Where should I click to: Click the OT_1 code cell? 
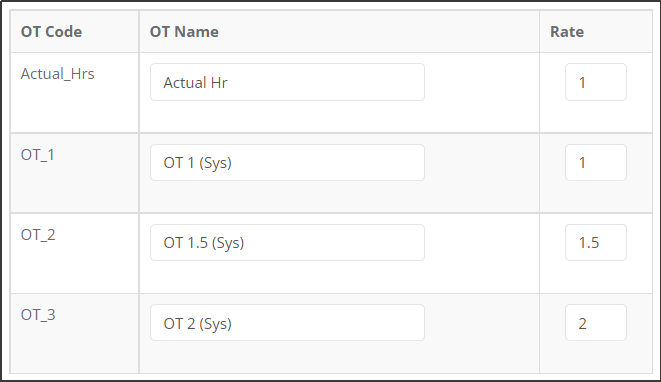tap(38, 155)
